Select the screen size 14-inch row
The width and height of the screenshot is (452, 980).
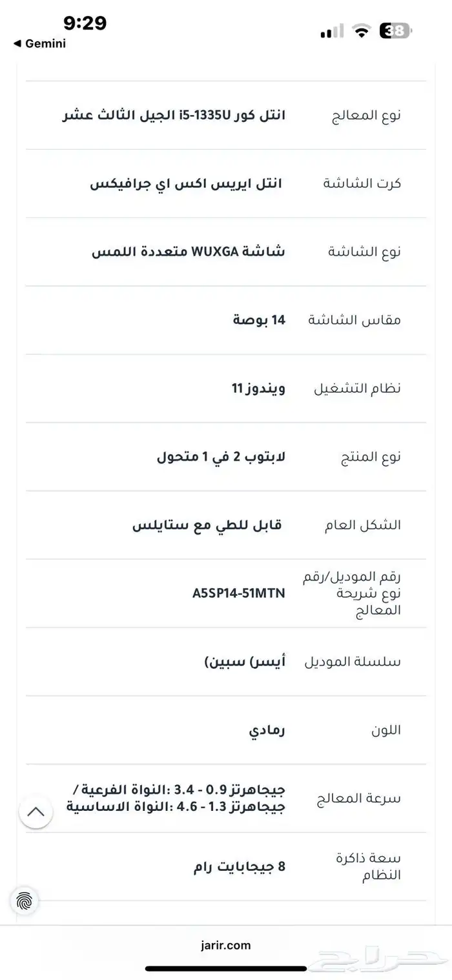[226, 320]
